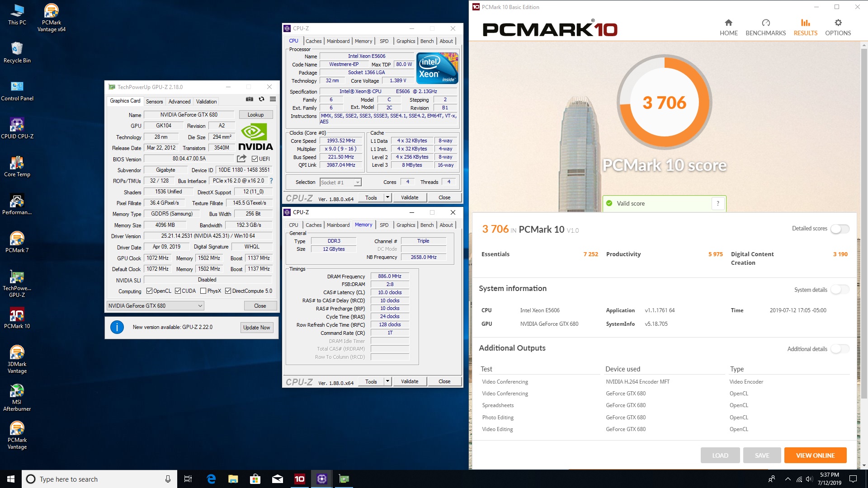Open PCMark 10 OPTIONS gear
This screenshot has width=868, height=488.
coord(838,28)
